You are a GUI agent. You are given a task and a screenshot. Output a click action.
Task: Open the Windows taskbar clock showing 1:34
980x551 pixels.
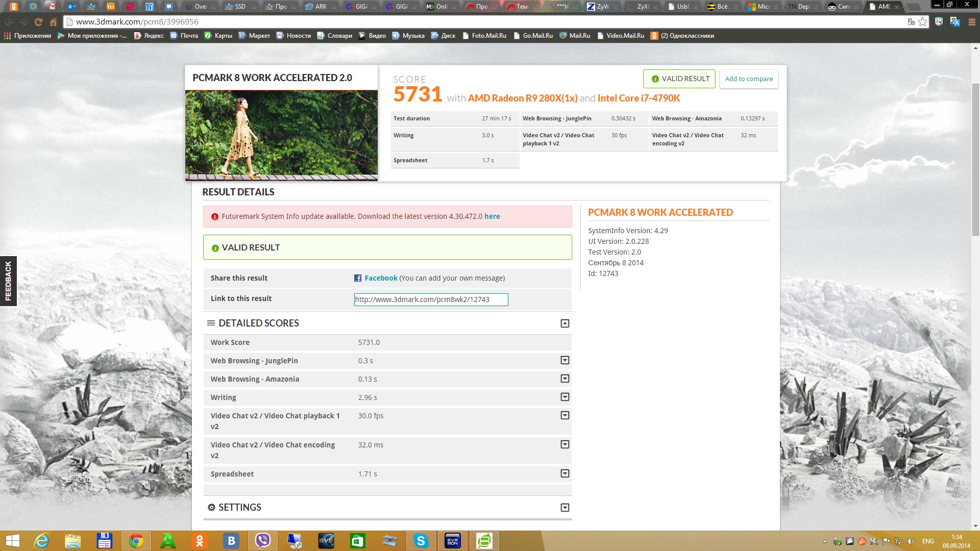[x=957, y=541]
